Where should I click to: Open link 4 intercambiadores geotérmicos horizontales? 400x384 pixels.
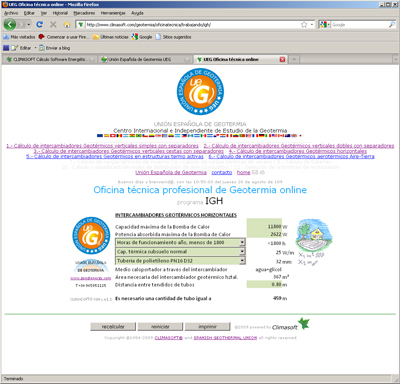pyautogui.click(x=298, y=151)
